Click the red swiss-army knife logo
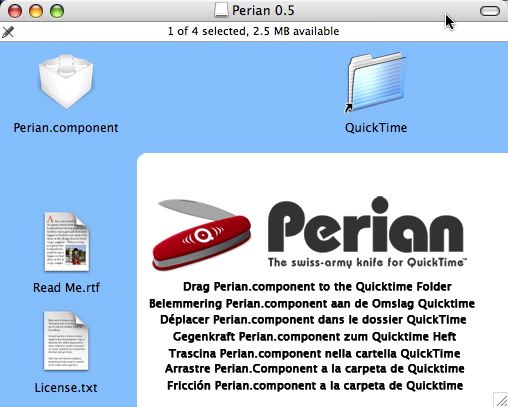 tap(201, 234)
